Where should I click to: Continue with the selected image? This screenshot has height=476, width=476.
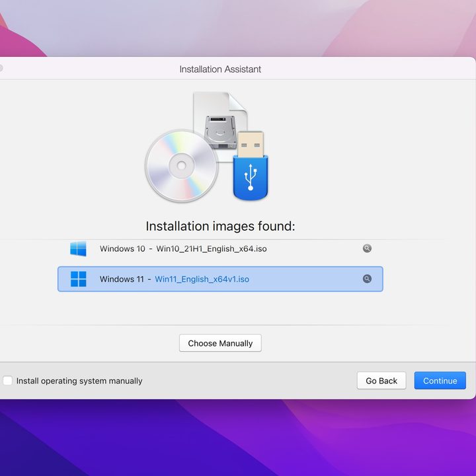pyautogui.click(x=440, y=380)
